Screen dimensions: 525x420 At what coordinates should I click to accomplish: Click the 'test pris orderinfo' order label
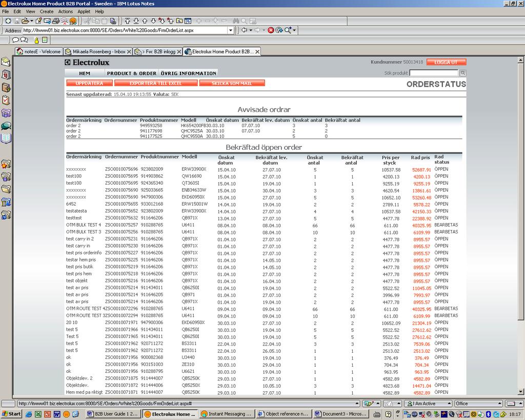(x=84, y=252)
